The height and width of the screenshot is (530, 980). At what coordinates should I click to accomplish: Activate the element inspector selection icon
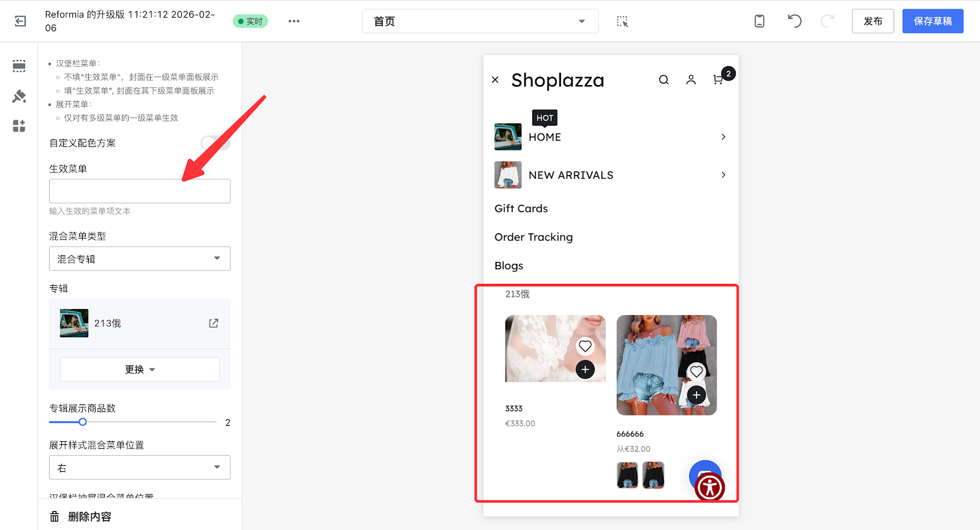click(622, 21)
